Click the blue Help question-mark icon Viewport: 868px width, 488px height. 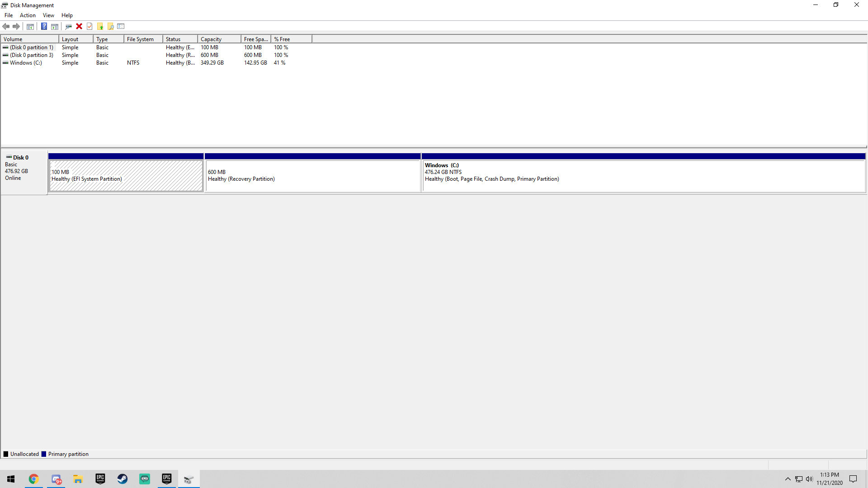click(44, 26)
